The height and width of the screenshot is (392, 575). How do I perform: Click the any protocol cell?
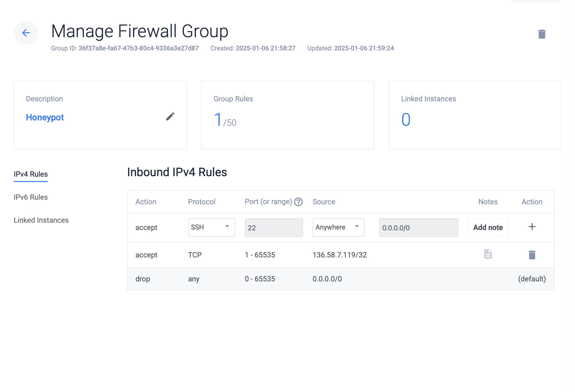(194, 279)
